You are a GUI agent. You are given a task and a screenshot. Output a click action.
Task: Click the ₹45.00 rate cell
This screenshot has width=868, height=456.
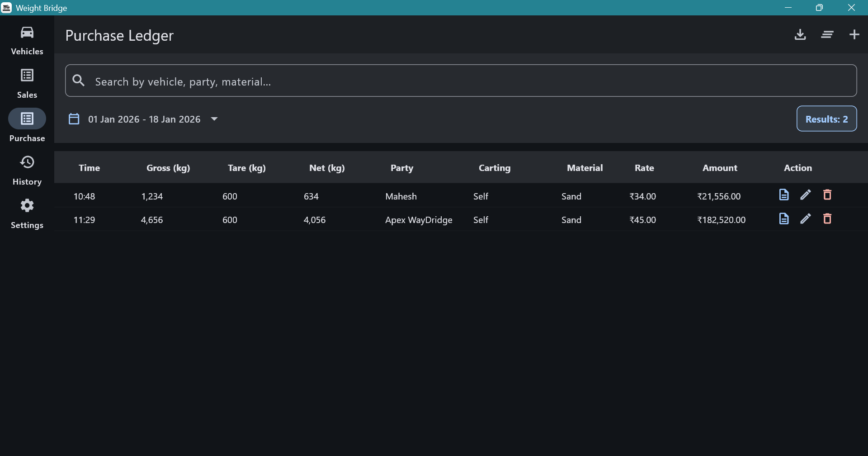(x=642, y=220)
